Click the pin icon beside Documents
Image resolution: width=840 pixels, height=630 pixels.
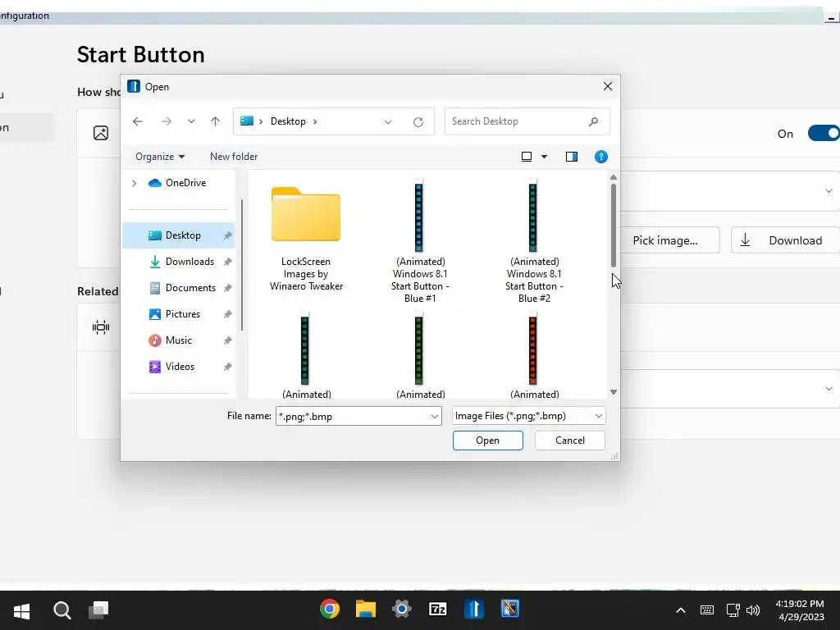click(x=228, y=288)
